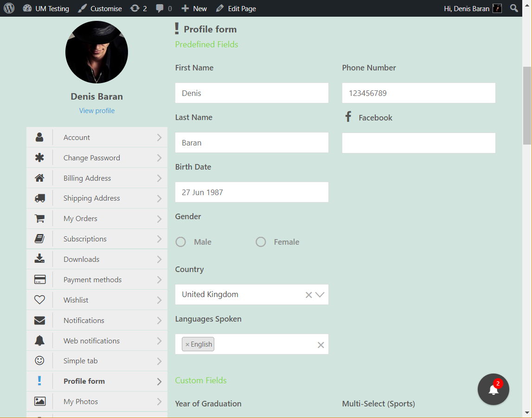Screen dimensions: 532x418
Task: Select the Male gender option
Action: tap(180, 241)
